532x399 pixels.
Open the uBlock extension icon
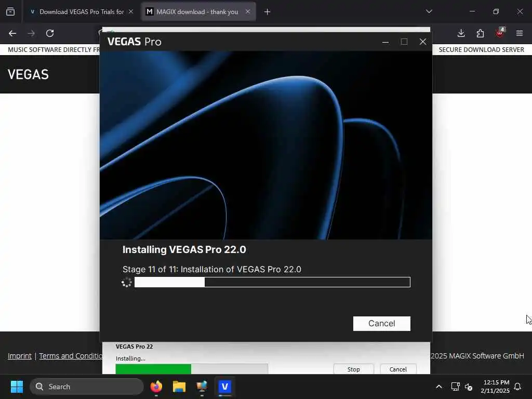point(500,33)
